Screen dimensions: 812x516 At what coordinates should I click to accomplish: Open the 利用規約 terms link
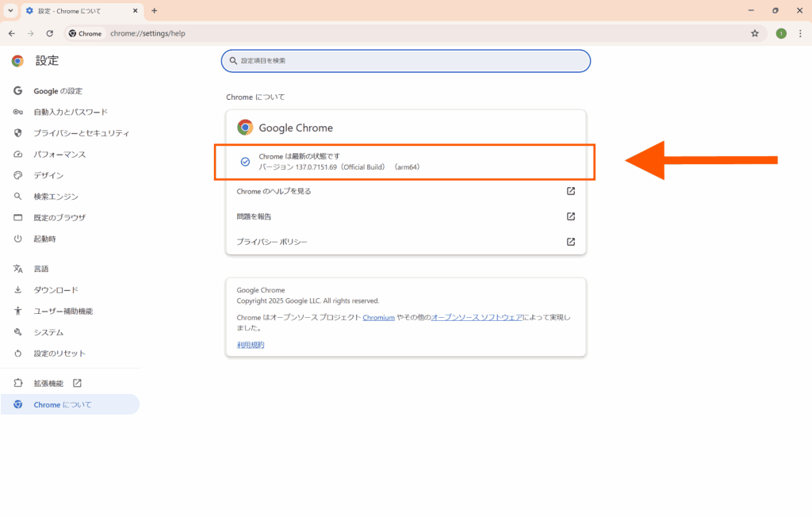[x=250, y=345]
